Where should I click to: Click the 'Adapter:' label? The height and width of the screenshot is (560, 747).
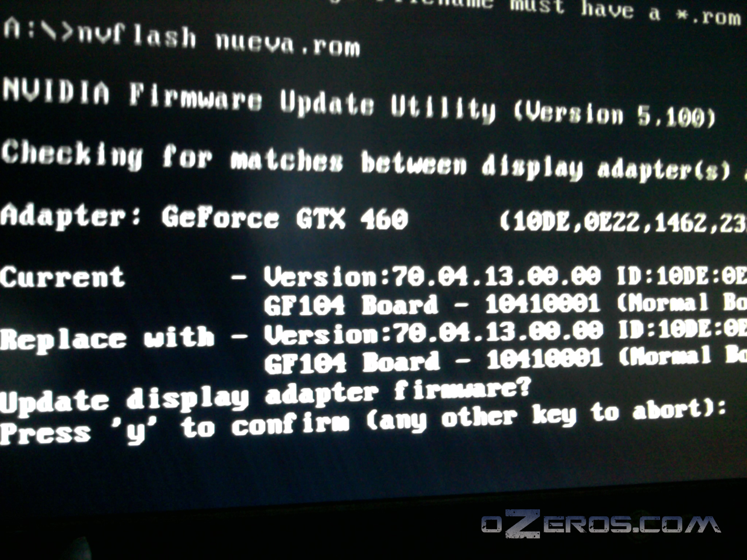70,216
